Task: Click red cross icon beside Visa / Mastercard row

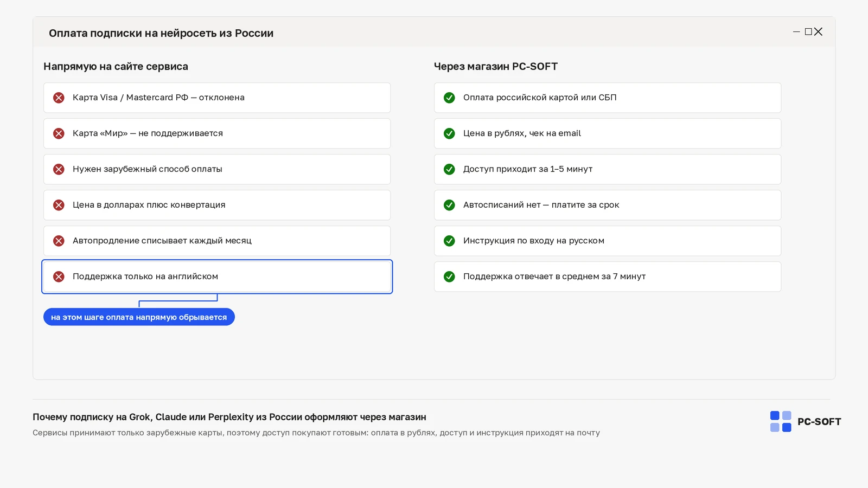Action: click(59, 98)
